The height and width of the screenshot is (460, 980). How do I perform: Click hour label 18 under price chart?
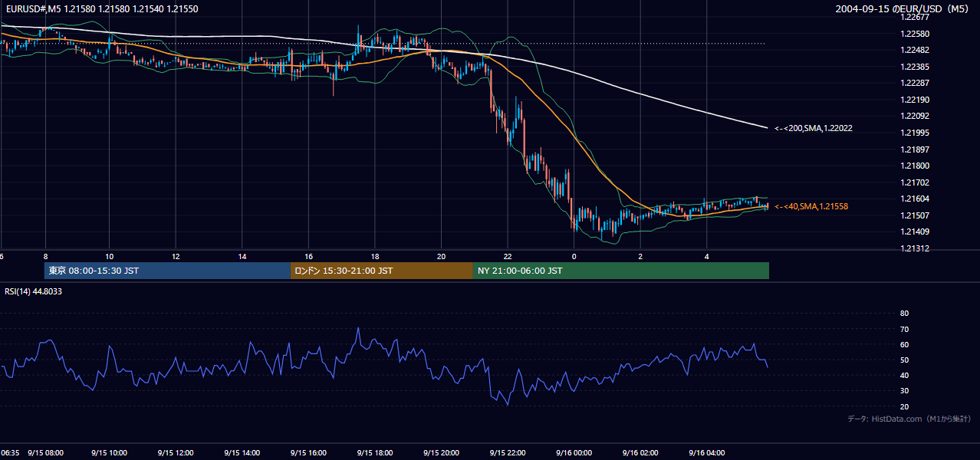click(375, 256)
